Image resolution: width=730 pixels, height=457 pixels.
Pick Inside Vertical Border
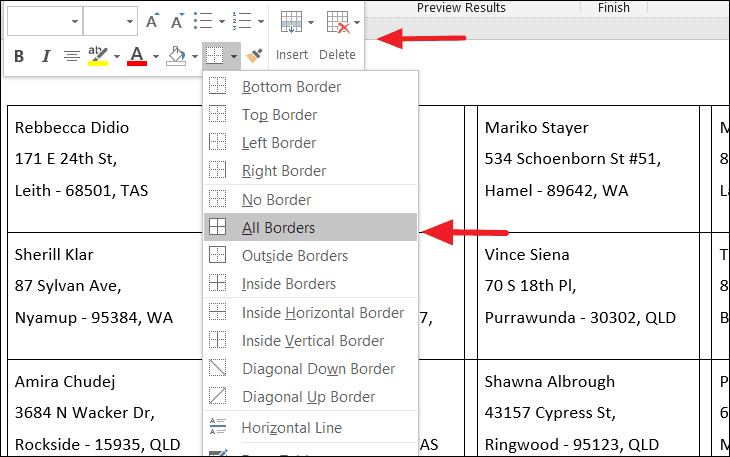(311, 341)
